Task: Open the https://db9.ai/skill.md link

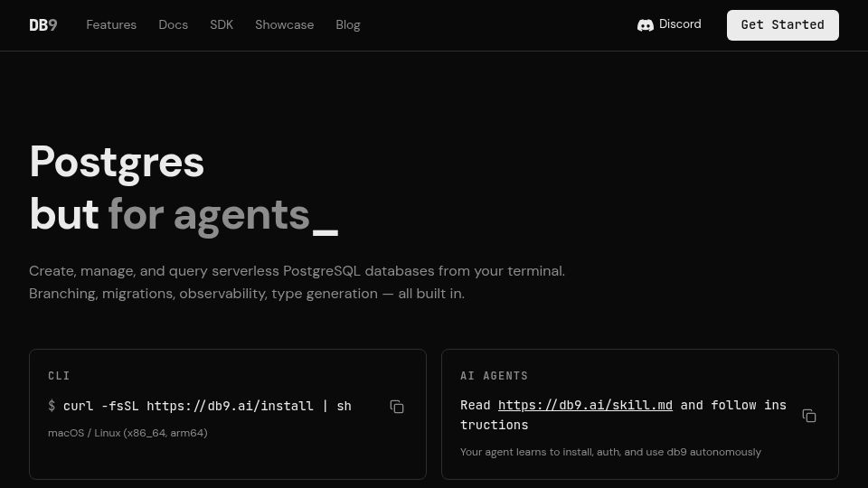Action: pyautogui.click(x=585, y=405)
